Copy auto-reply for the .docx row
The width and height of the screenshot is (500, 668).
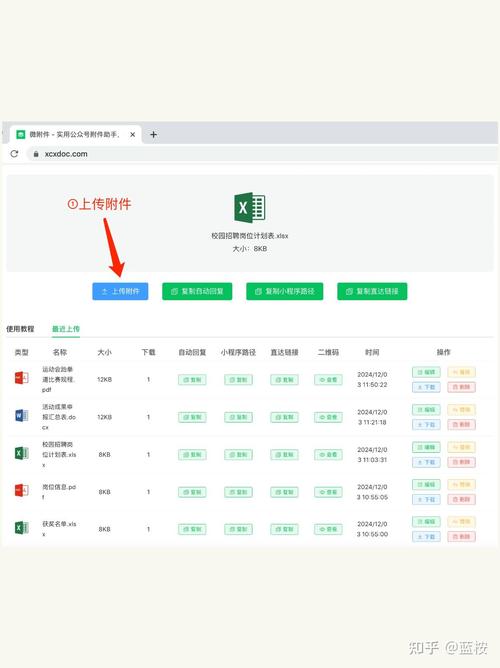pos(192,417)
